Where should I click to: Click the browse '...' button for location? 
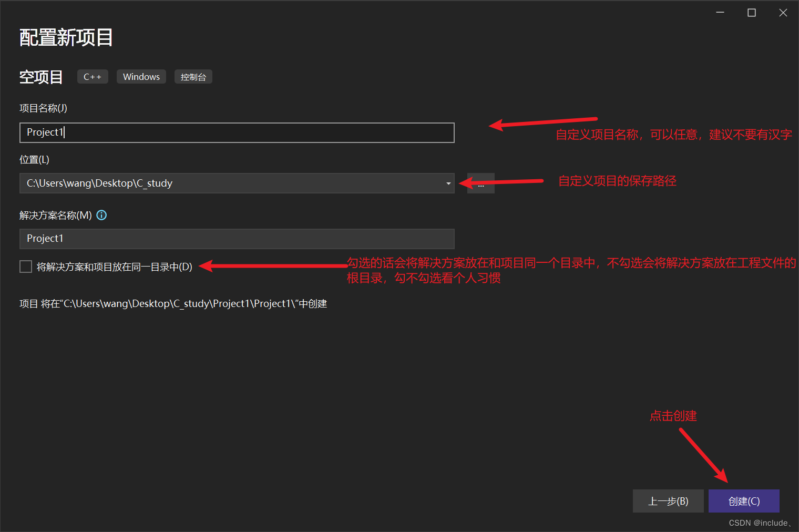480,183
